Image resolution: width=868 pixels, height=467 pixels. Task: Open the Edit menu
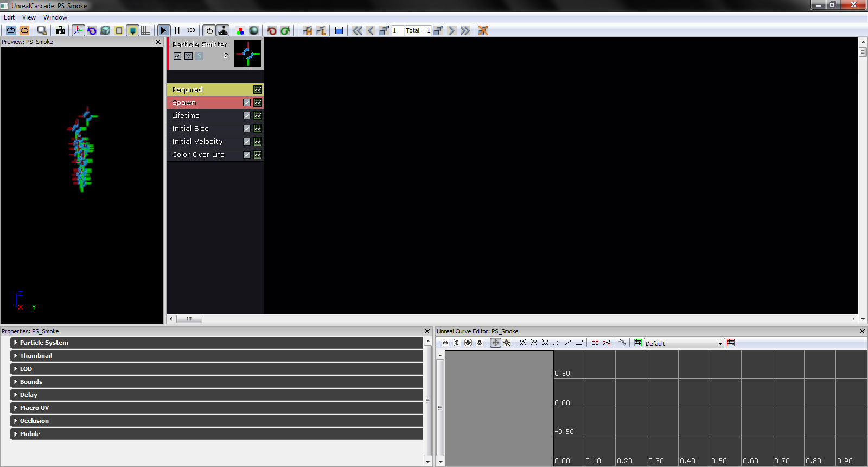point(9,17)
